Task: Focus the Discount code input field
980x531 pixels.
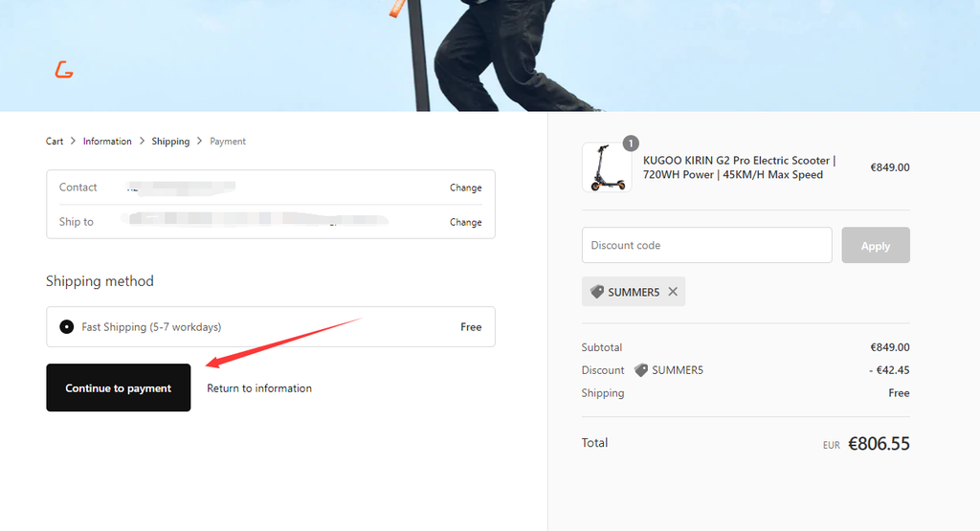Action: (x=707, y=245)
